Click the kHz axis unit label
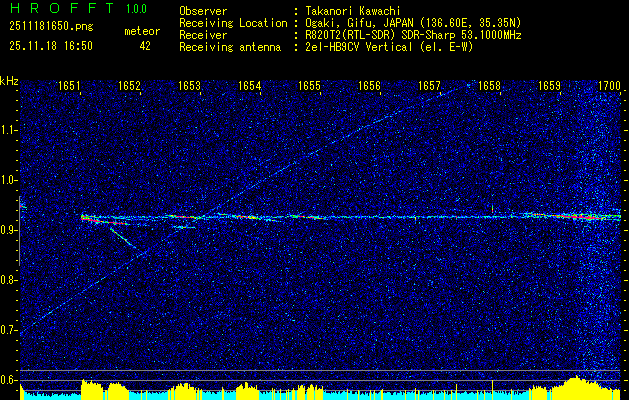The image size is (629, 400). (9, 81)
